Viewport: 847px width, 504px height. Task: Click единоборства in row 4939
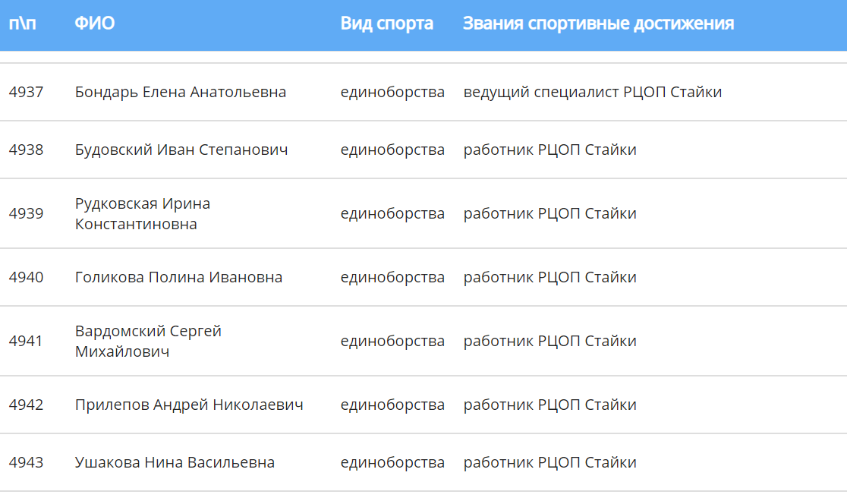[392, 213]
